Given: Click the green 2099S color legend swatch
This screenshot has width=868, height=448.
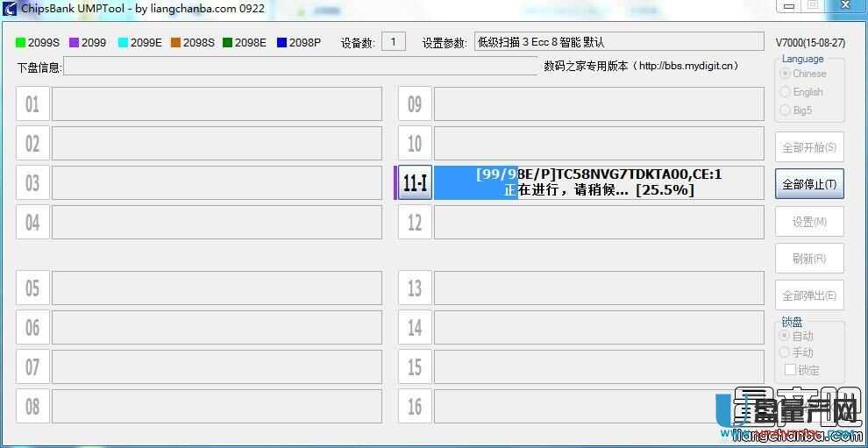Looking at the screenshot, I should [21, 42].
